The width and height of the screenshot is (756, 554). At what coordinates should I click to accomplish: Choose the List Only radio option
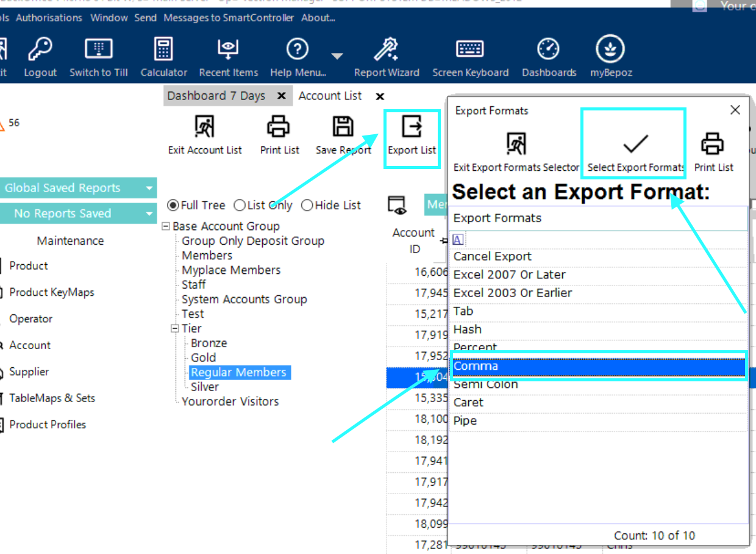tap(240, 206)
